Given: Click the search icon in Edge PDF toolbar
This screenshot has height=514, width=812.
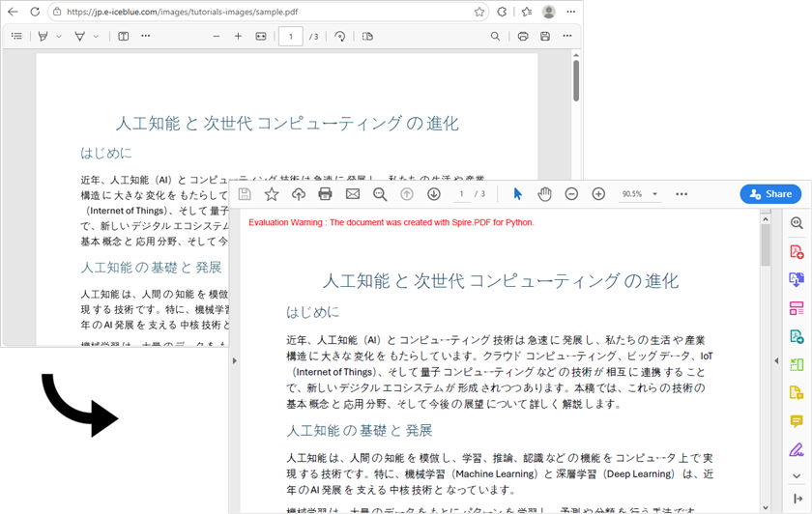Looking at the screenshot, I should click(496, 37).
